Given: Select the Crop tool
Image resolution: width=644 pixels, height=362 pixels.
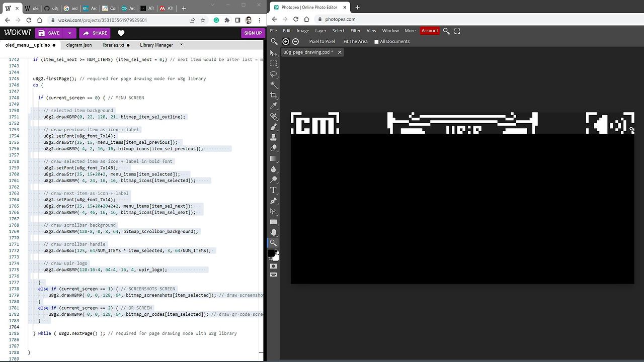Looking at the screenshot, I should click(x=274, y=95).
